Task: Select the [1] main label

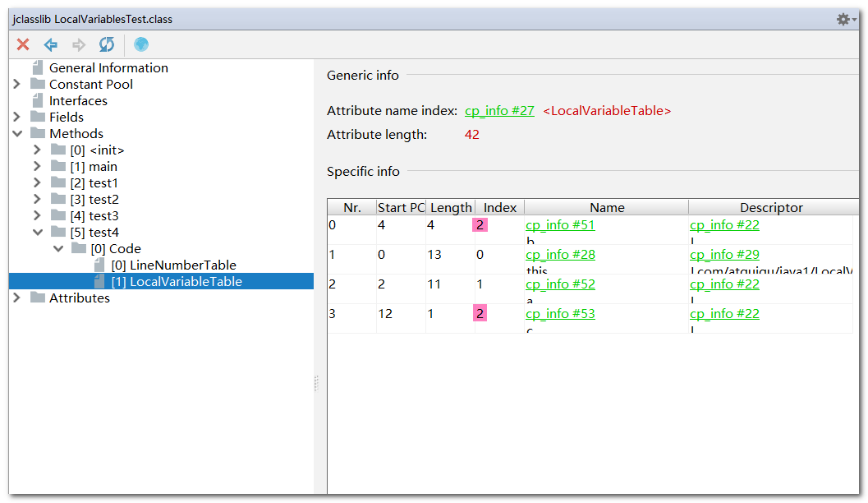Action: coord(94,167)
